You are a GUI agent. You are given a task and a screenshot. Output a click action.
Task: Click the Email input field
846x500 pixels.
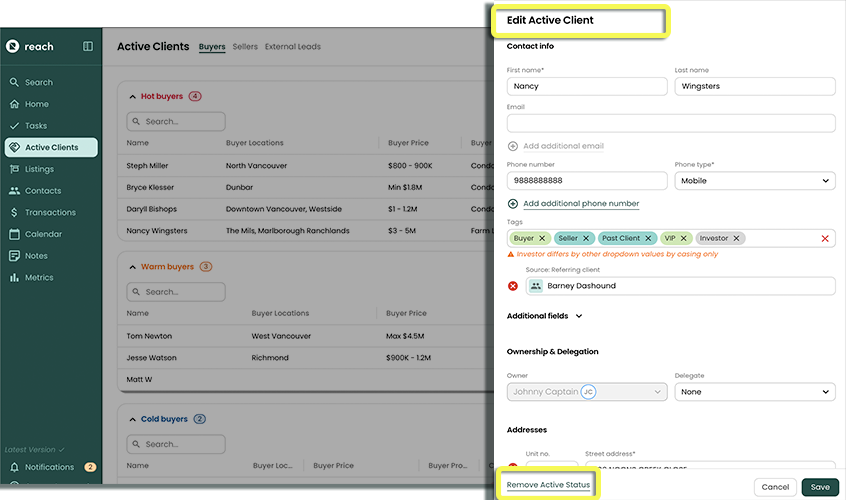pyautogui.click(x=670, y=123)
